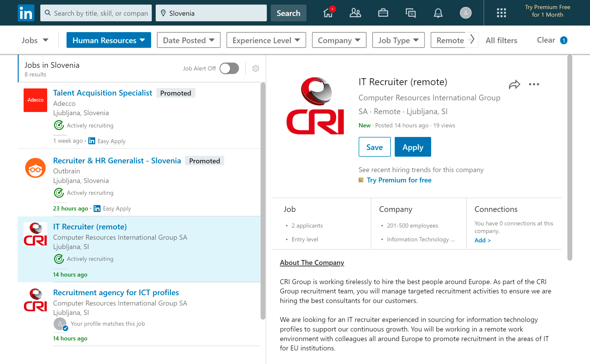Open Recruiter & HR Generalist - Slovenia listing
Screen dimensions: 590x364
pyautogui.click(x=117, y=161)
